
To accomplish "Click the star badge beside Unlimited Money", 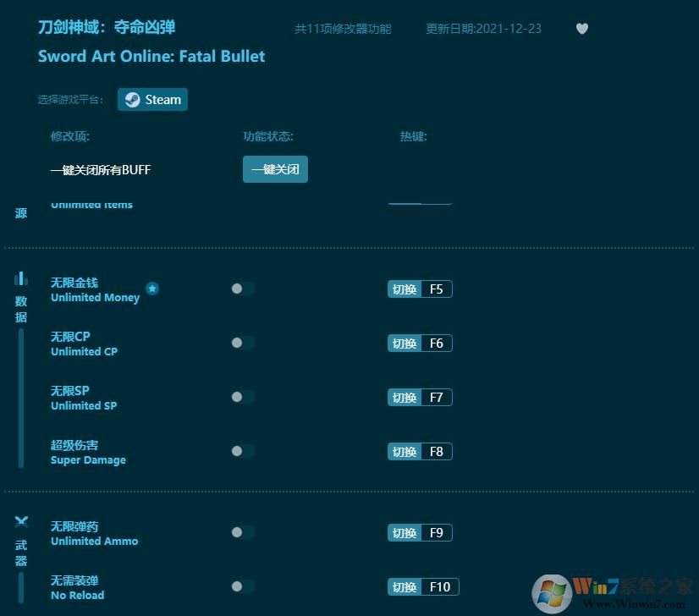I will [x=152, y=289].
